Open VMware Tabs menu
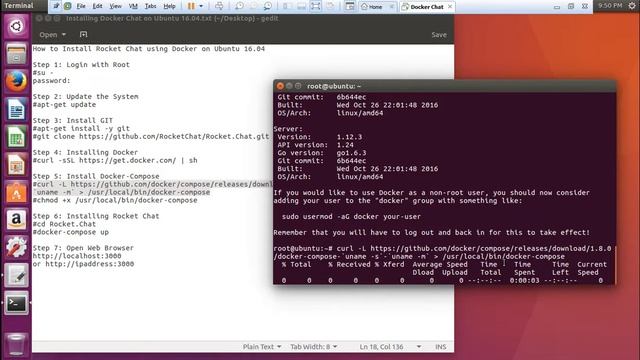The image size is (640, 360). [x=150, y=6]
